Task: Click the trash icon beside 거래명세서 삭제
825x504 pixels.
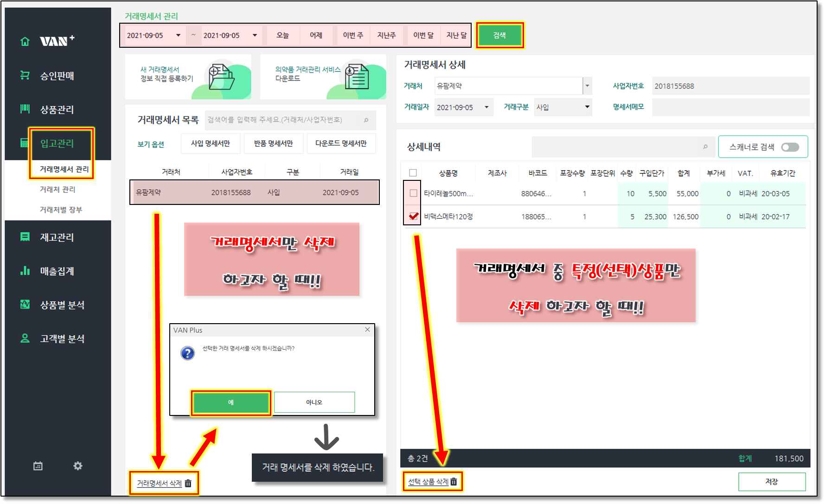Action: click(x=188, y=483)
